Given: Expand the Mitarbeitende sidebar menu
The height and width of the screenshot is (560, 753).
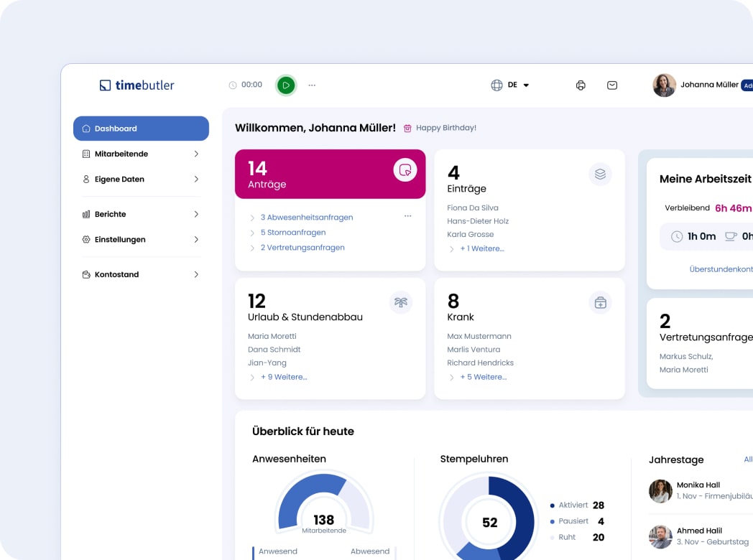Looking at the screenshot, I should click(x=141, y=154).
